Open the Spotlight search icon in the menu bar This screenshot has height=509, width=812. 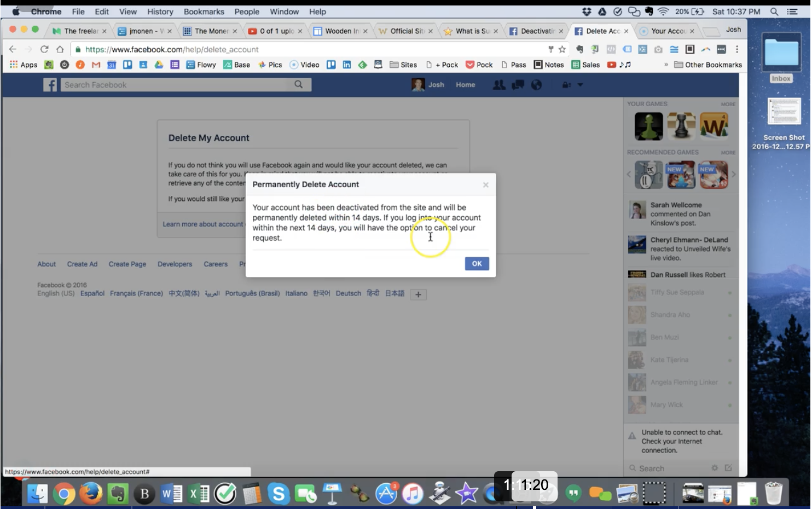774,11
